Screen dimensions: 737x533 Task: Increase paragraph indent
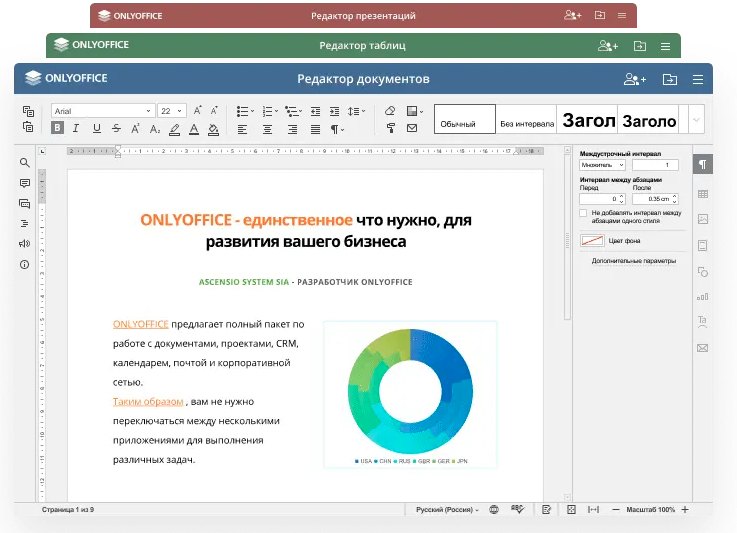[334, 111]
